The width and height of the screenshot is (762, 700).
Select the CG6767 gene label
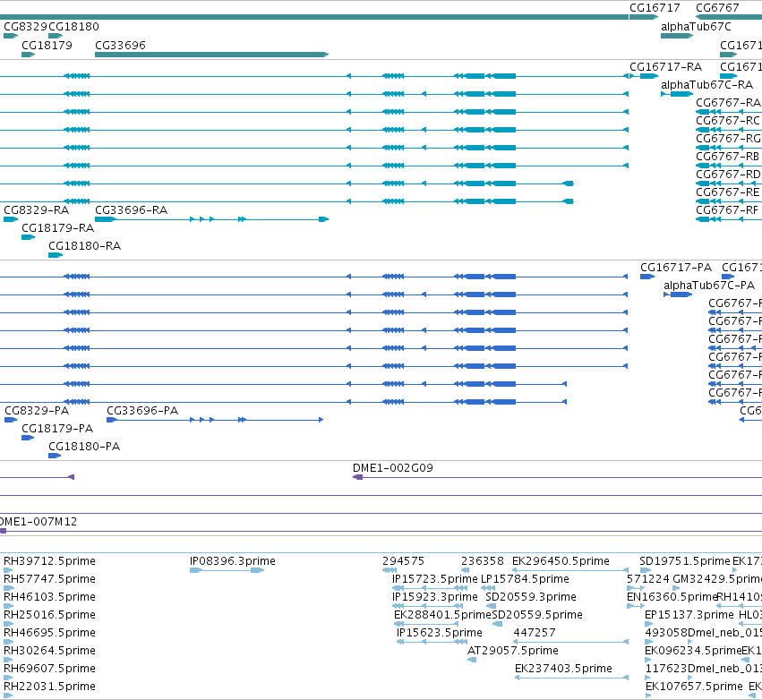point(717,8)
